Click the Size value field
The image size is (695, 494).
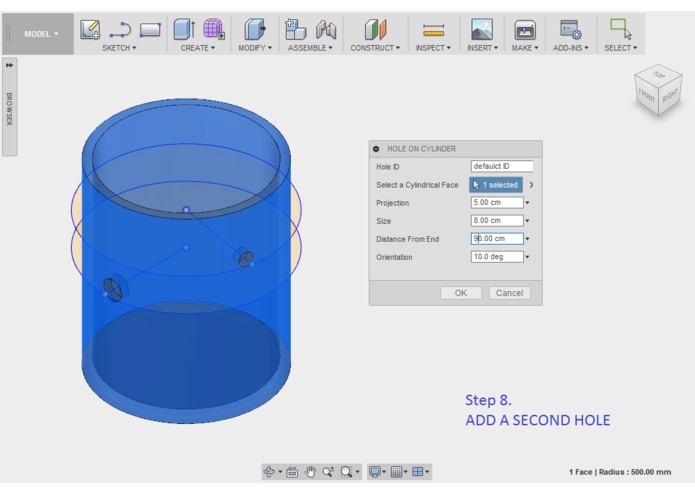click(x=497, y=221)
